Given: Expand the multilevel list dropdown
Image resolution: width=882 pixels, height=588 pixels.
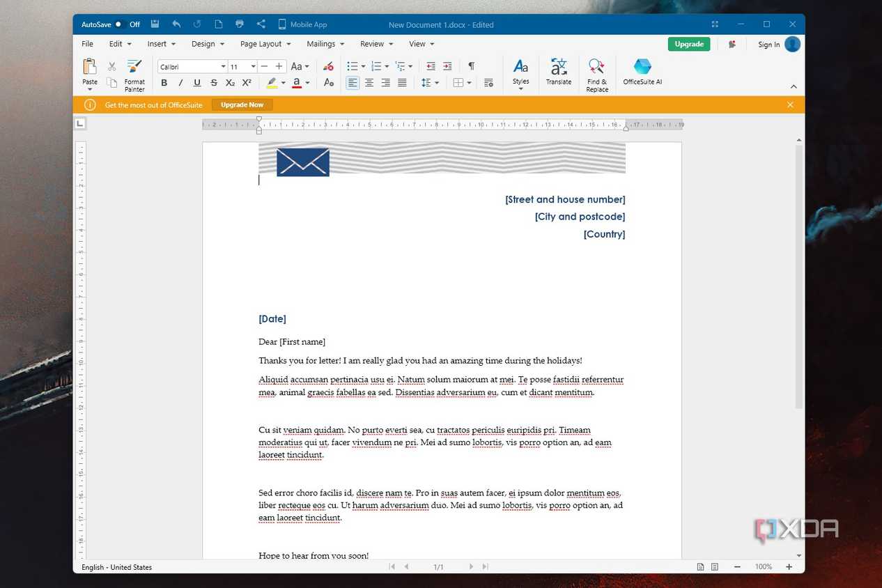Looking at the screenshot, I should [410, 67].
